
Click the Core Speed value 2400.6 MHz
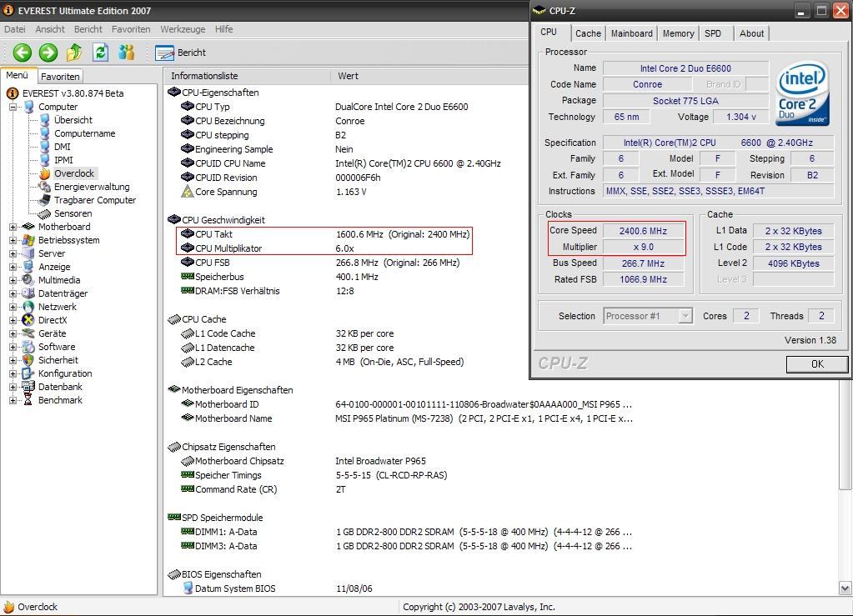[643, 231]
